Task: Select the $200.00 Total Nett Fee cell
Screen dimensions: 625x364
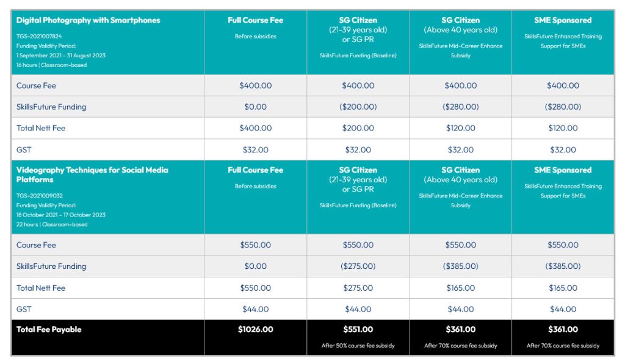Action: point(358,128)
